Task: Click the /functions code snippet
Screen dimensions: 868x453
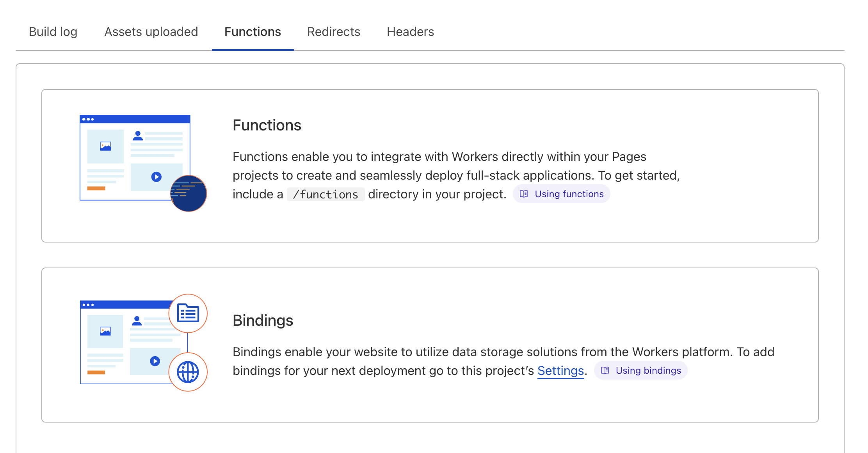Action: [x=325, y=194]
